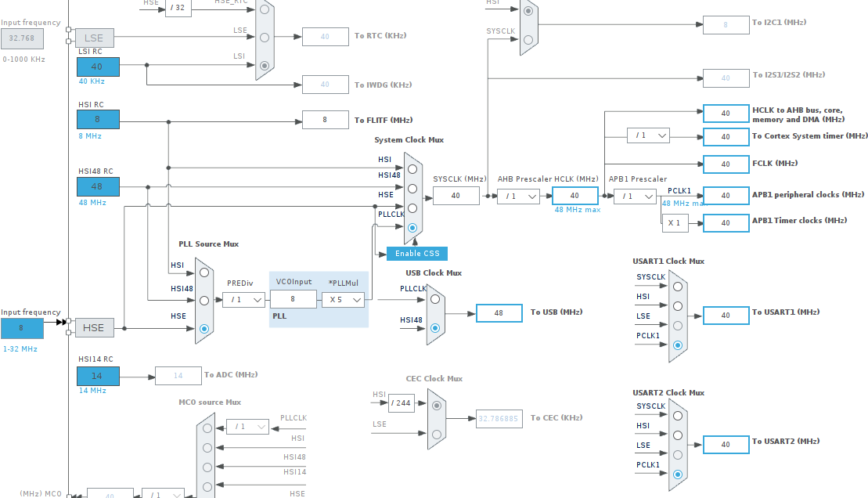Select HSI as the PLL Source Mux input
The height and width of the screenshot is (498, 868).
pyautogui.click(x=203, y=272)
